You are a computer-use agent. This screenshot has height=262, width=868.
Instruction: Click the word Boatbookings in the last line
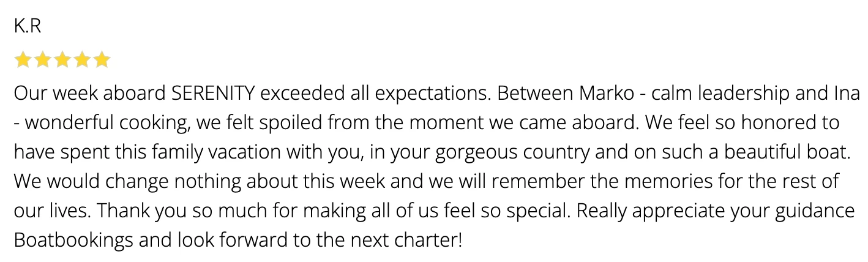(x=73, y=239)
